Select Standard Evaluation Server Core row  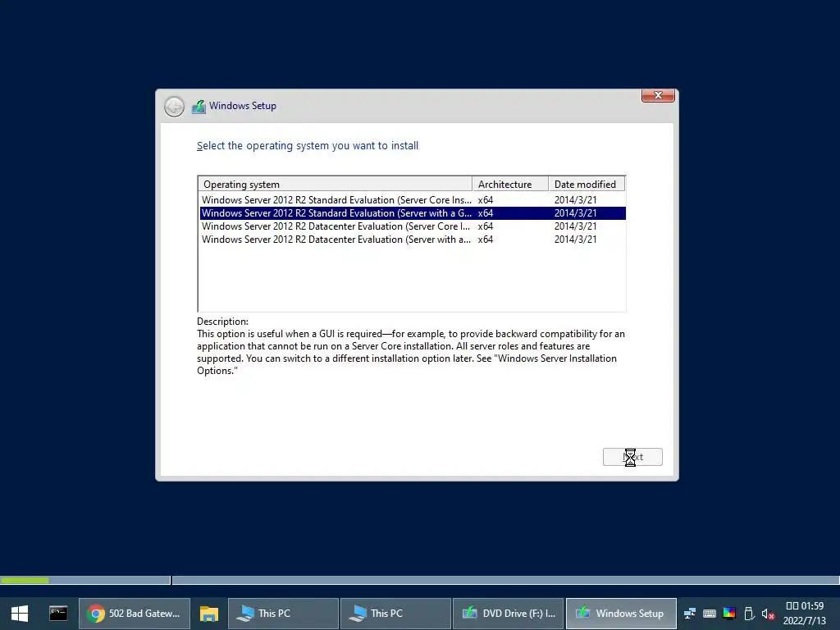click(x=412, y=200)
